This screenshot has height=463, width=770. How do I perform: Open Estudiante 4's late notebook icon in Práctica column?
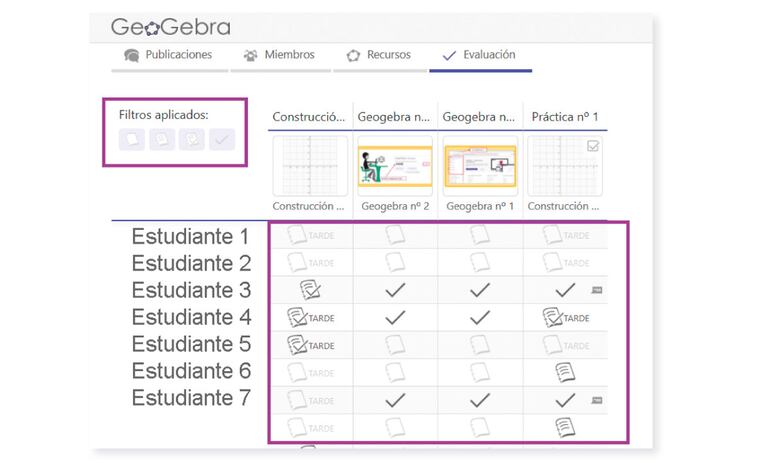(553, 318)
